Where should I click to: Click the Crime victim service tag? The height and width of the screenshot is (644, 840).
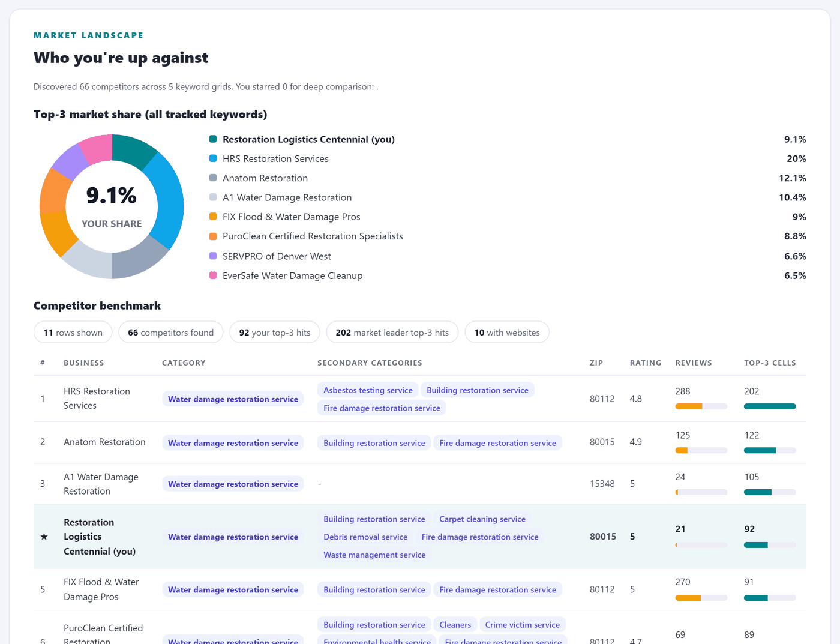pos(522,625)
